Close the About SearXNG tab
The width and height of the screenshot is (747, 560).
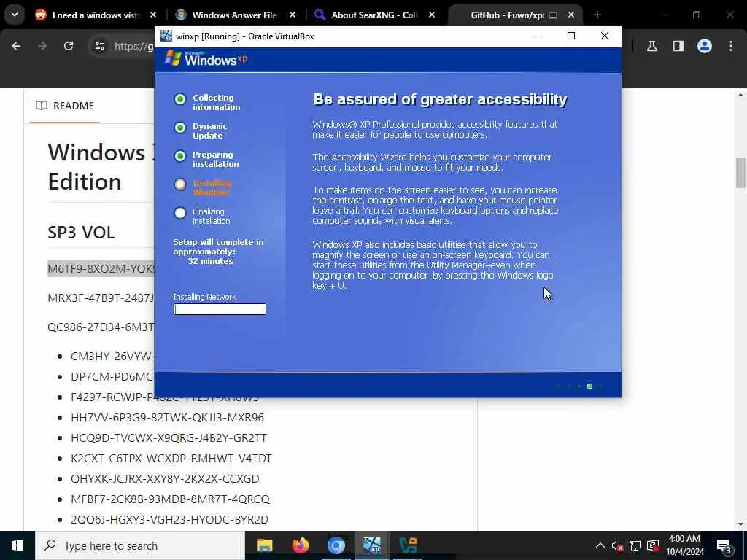tap(432, 15)
